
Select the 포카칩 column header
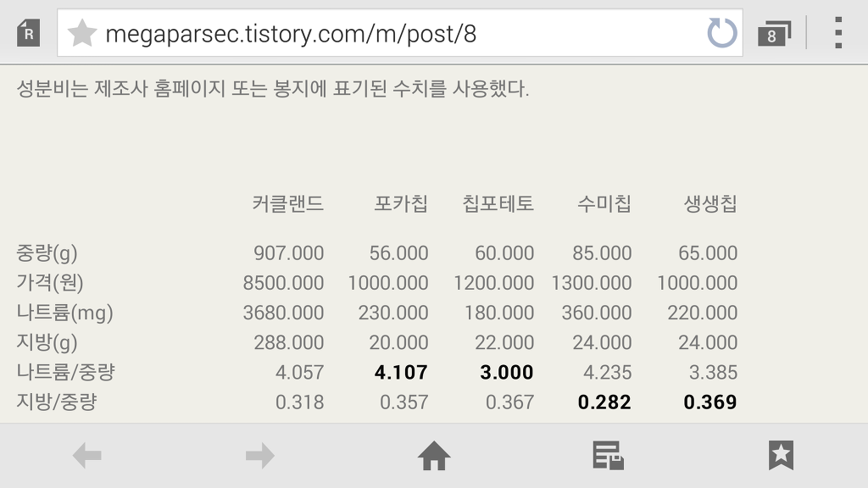401,203
